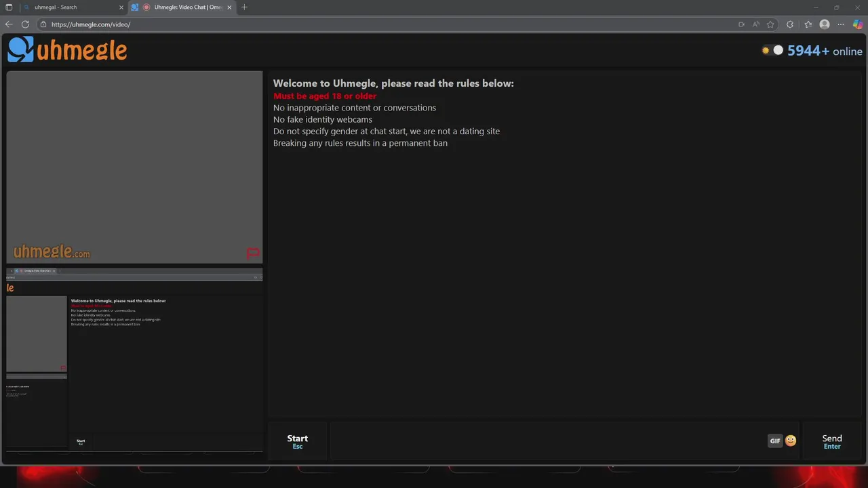The width and height of the screenshot is (868, 488).
Task: Open the tab actions menu icon
Action: click(x=9, y=7)
